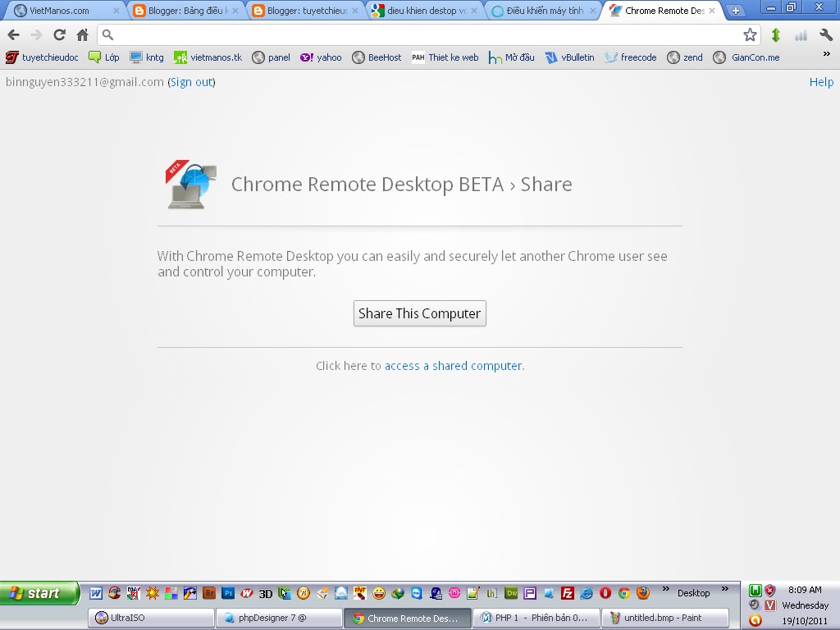Open the GianCon.me bookmark
Viewport: 840px width, 630px height.
coord(746,57)
